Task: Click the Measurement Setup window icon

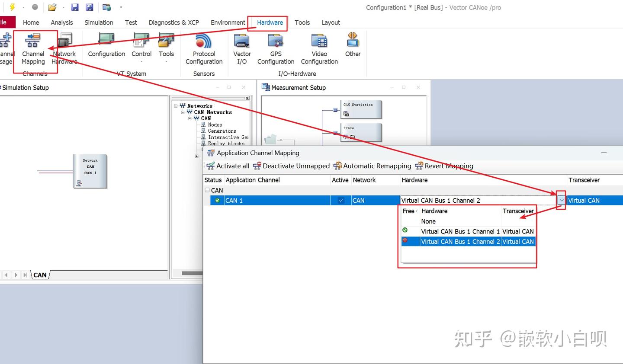Action: pyautogui.click(x=266, y=87)
